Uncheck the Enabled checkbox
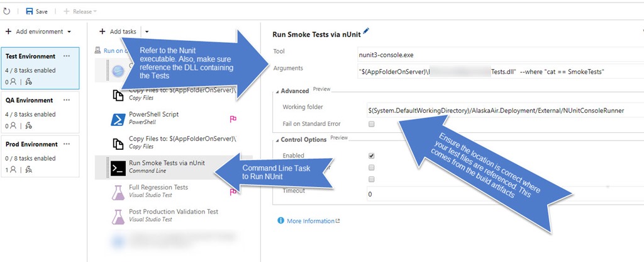The image size is (644, 262). coord(372,156)
